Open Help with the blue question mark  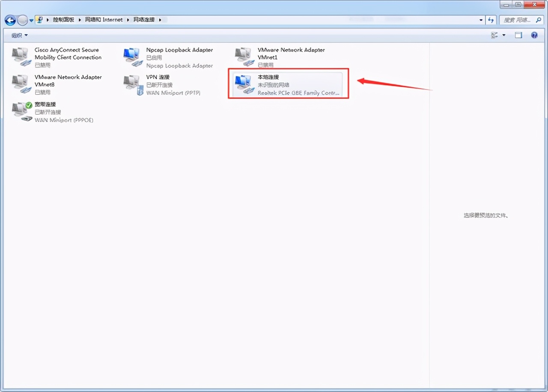coord(534,35)
